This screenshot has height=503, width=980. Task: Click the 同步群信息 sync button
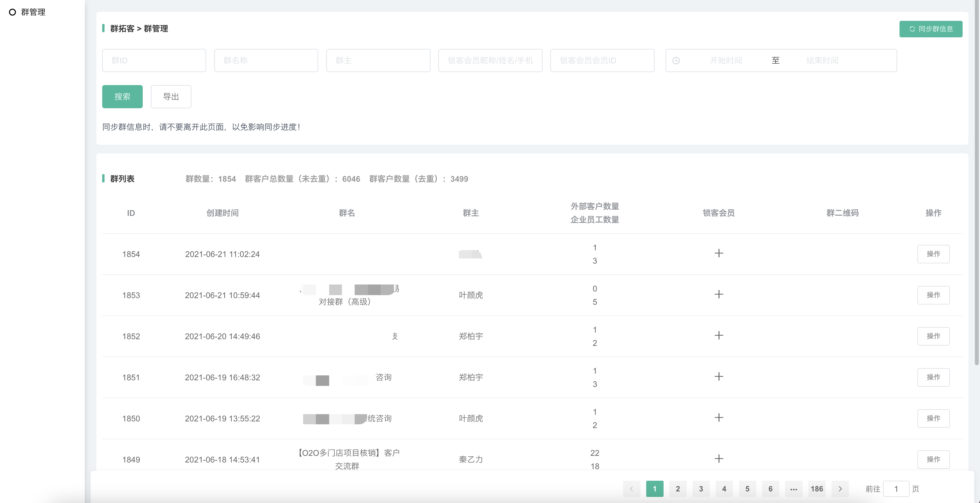pyautogui.click(x=930, y=29)
